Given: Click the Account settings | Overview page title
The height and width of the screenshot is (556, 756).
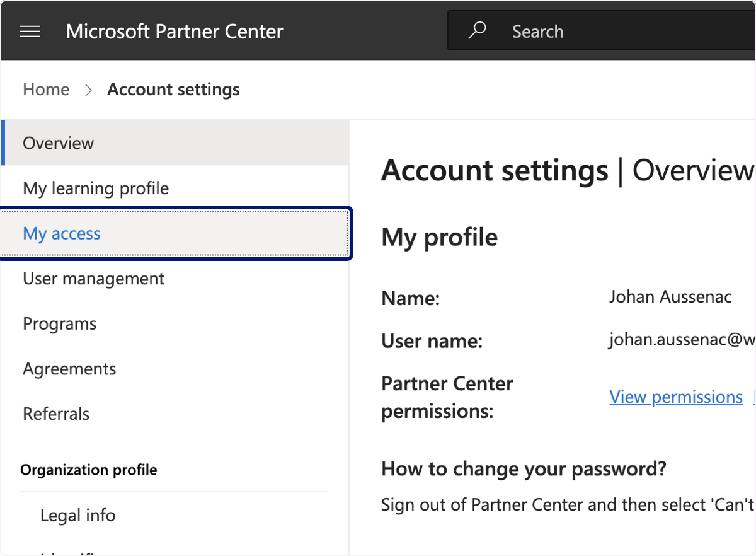Looking at the screenshot, I should [x=568, y=170].
